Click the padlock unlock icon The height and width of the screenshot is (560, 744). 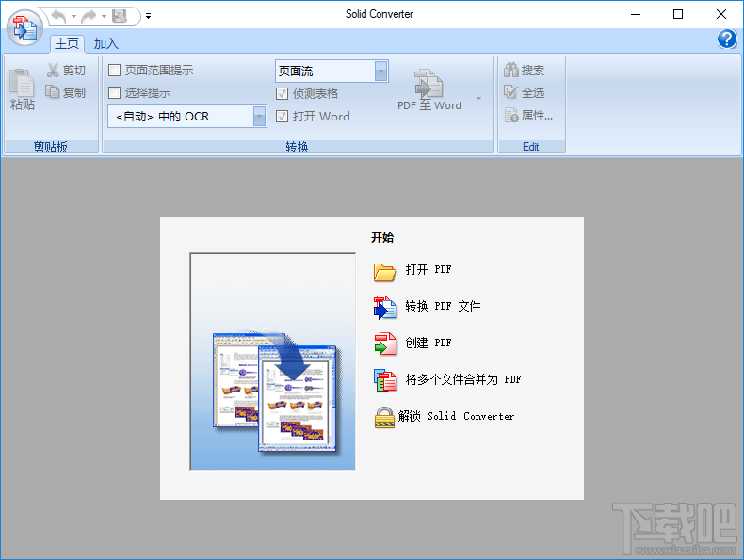384,417
